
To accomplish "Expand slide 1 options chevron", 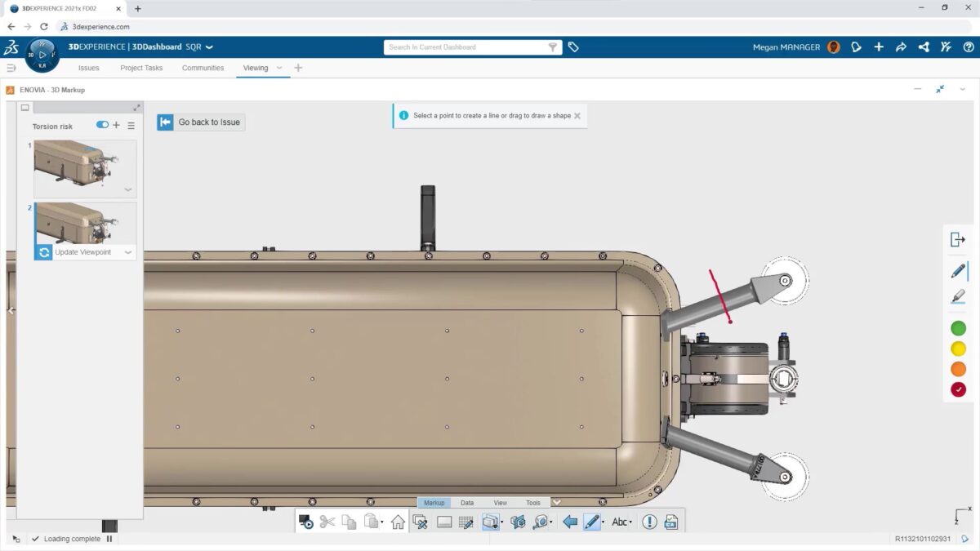I will [128, 189].
